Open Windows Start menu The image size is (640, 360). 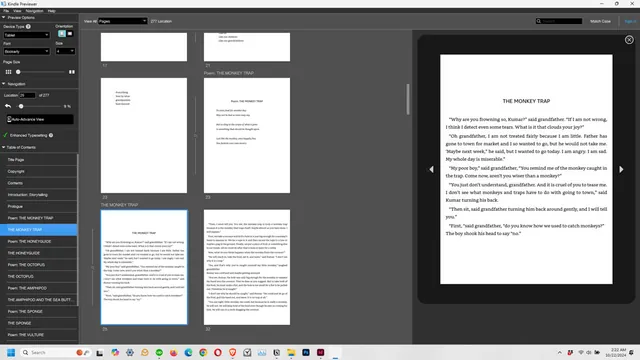11,353
